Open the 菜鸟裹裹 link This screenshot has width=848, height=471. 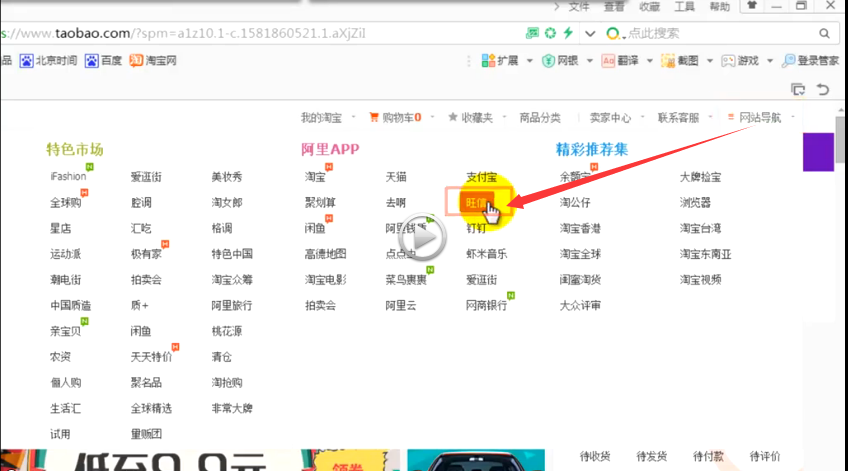coord(406,280)
